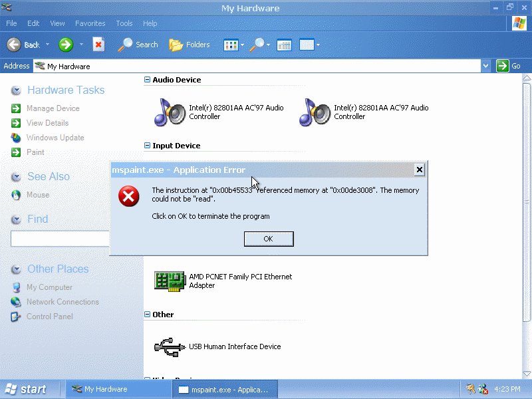Open the Control Panel link
The width and height of the screenshot is (532, 399).
tap(49, 317)
